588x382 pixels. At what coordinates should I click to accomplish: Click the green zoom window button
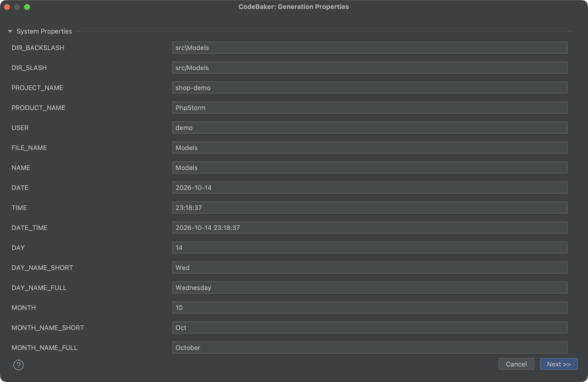click(x=27, y=7)
